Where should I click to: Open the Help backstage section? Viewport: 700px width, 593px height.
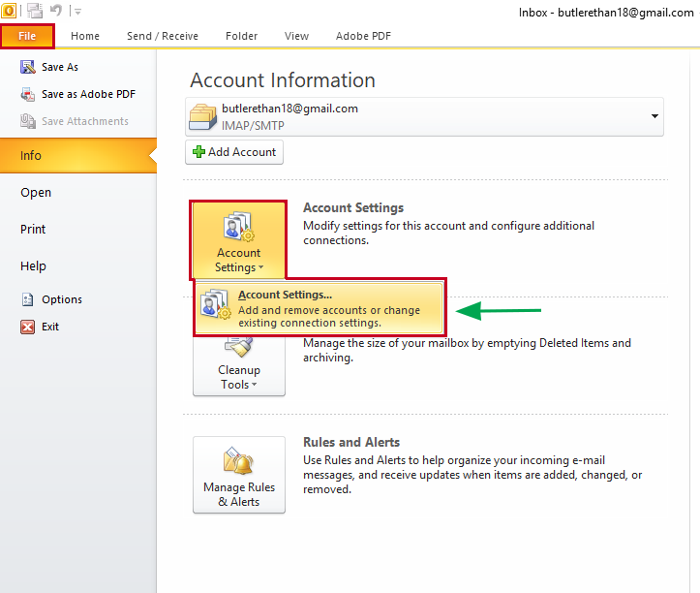click(x=33, y=266)
